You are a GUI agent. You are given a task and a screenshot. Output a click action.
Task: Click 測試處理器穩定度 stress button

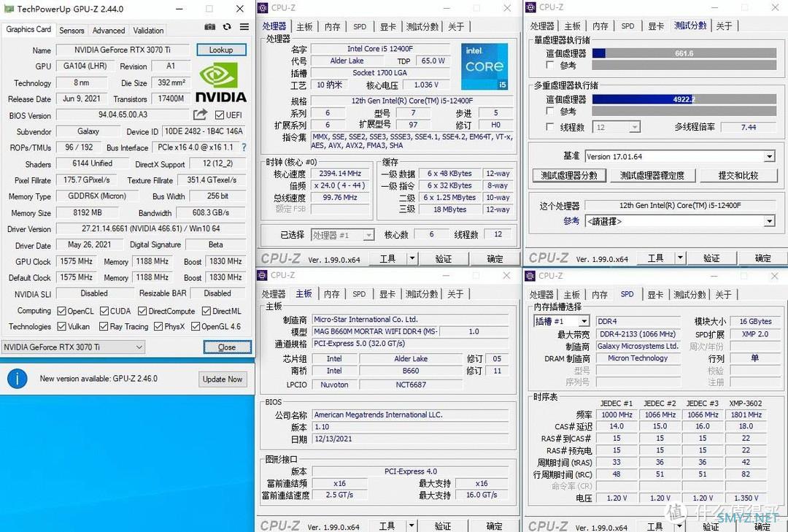pyautogui.click(x=652, y=175)
